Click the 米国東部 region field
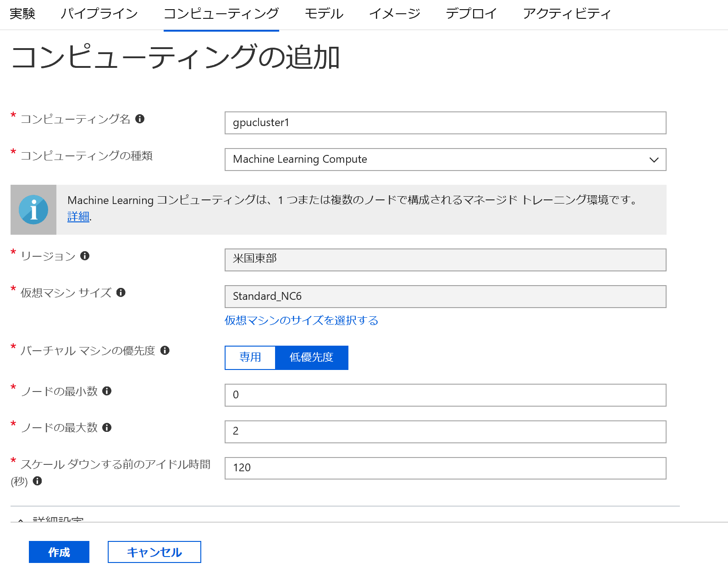The height and width of the screenshot is (568, 728). [445, 260]
